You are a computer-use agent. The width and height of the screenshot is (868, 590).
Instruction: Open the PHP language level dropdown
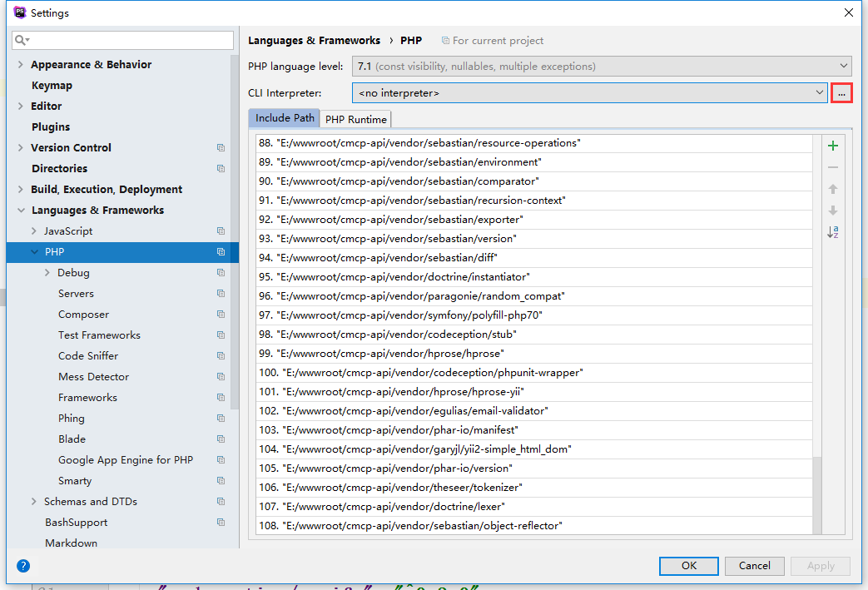(x=602, y=67)
